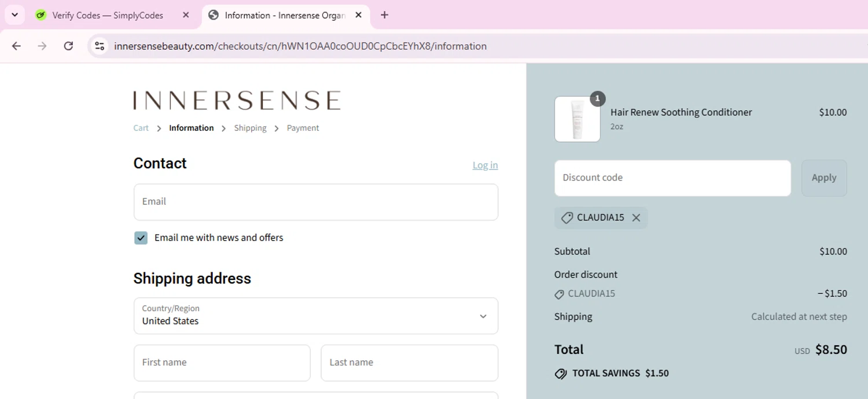
Task: Click the $8.50 total amount
Action: (x=831, y=350)
